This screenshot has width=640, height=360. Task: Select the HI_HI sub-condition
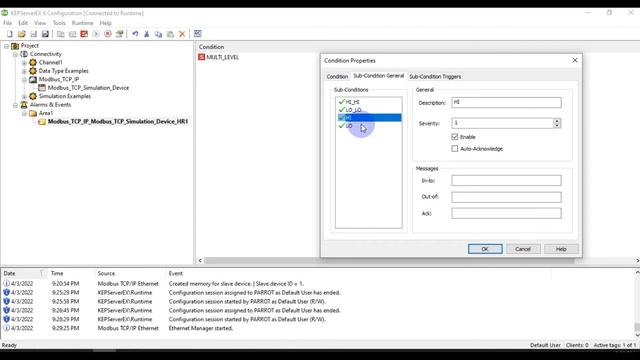[352, 102]
